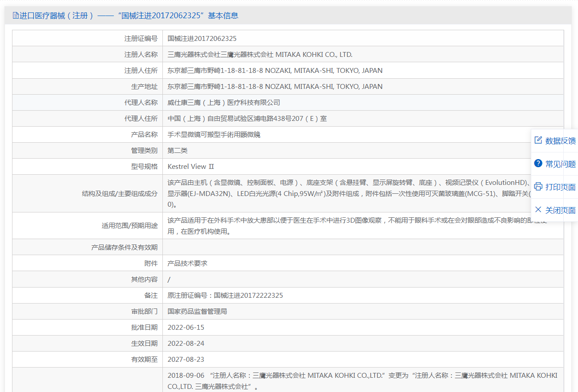Click the close page X icon
This screenshot has height=392, width=578.
pyautogui.click(x=538, y=210)
